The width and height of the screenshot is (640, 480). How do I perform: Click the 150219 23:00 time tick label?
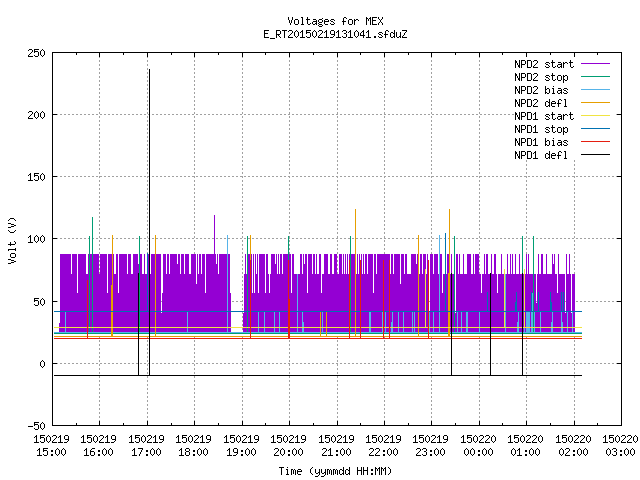point(431,446)
